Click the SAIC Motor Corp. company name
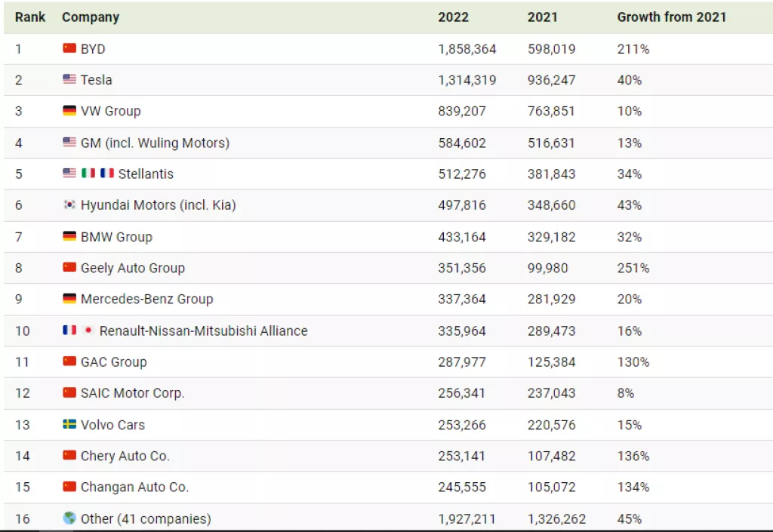Image resolution: width=773 pixels, height=532 pixels. [x=132, y=393]
